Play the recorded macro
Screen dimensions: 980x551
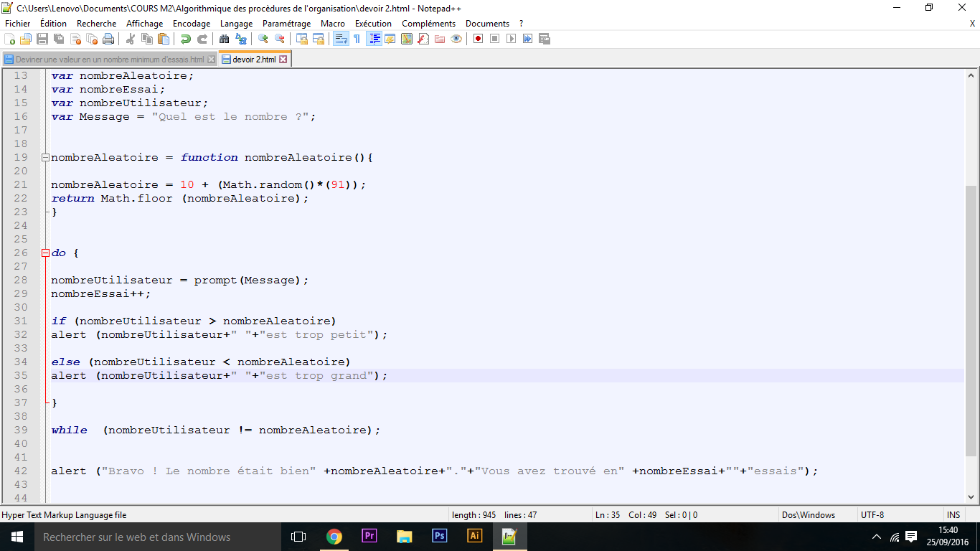pyautogui.click(x=512, y=39)
